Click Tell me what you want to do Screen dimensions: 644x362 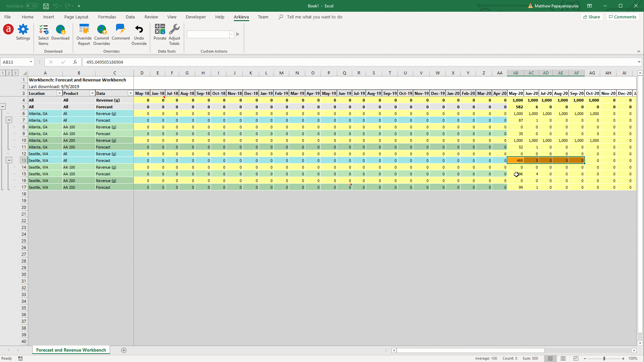[x=315, y=17]
